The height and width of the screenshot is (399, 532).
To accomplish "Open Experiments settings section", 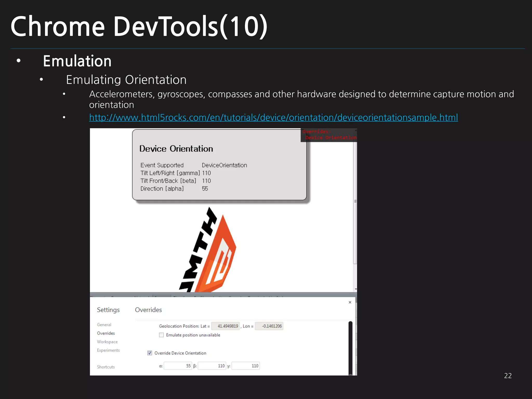I will [108, 350].
